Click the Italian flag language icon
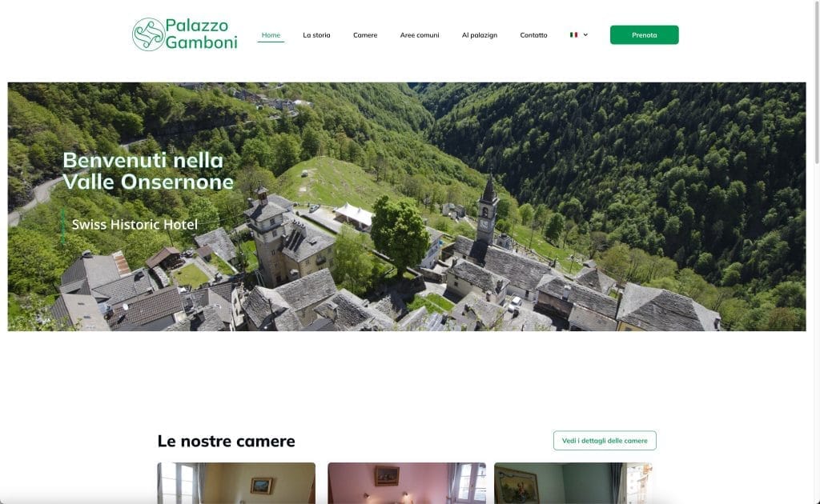This screenshot has width=820, height=504. [573, 35]
